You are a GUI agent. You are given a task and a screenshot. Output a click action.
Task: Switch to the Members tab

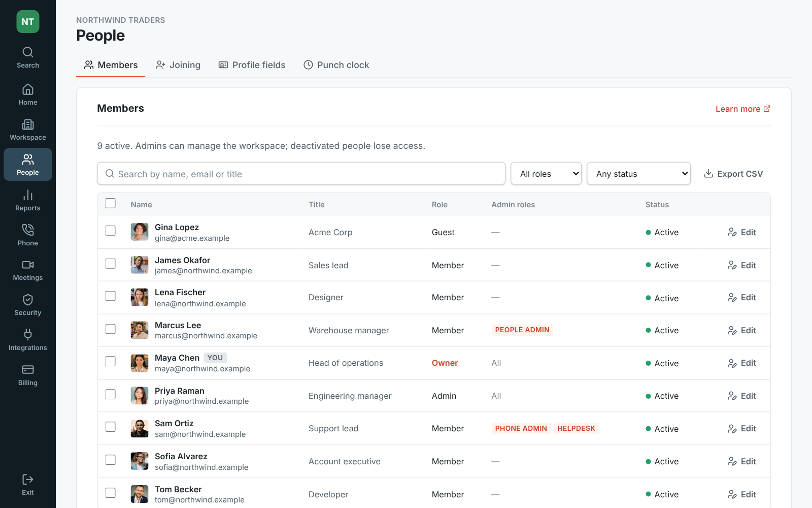[x=111, y=65]
